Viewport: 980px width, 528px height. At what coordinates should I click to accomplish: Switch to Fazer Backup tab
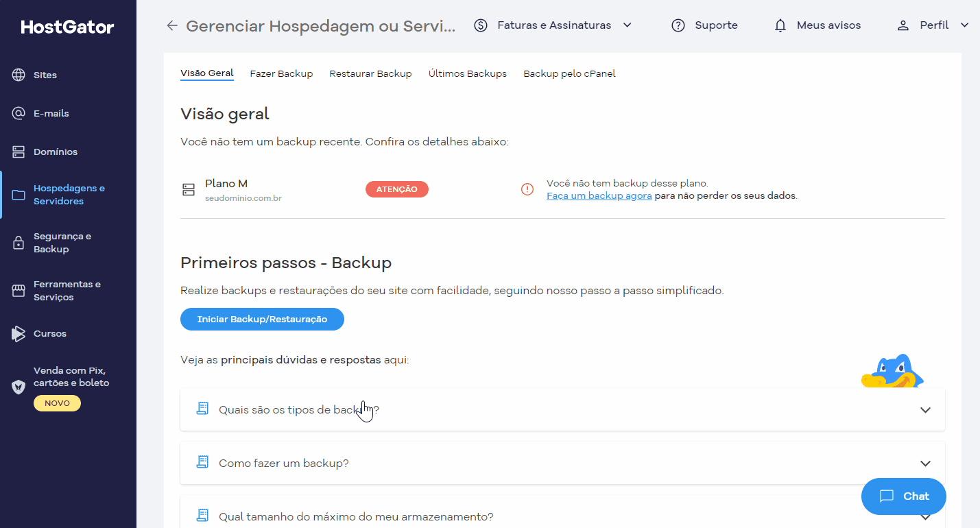click(x=281, y=73)
